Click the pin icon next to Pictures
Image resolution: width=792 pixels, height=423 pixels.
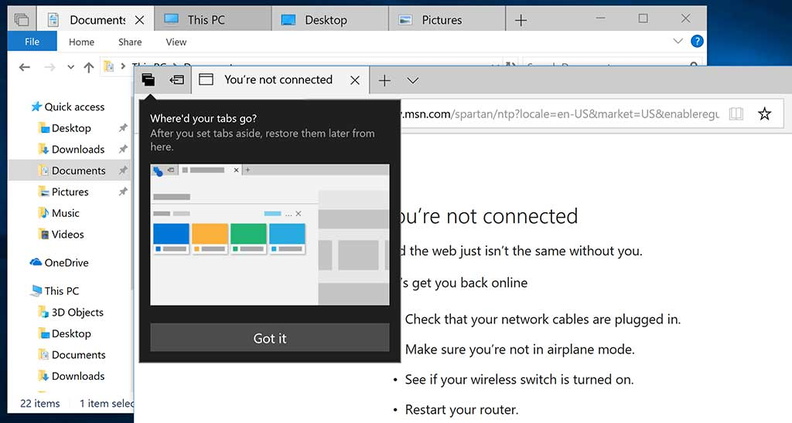tap(123, 192)
